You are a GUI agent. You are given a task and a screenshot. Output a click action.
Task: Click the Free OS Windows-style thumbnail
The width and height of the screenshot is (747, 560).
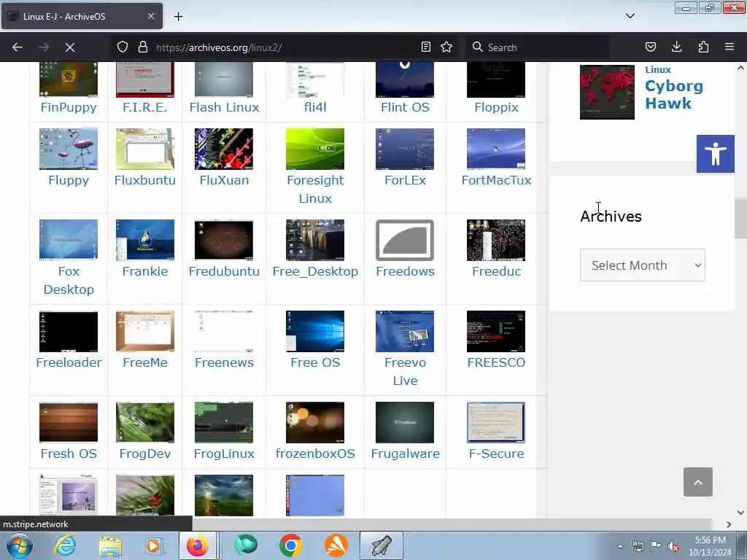pyautogui.click(x=315, y=332)
